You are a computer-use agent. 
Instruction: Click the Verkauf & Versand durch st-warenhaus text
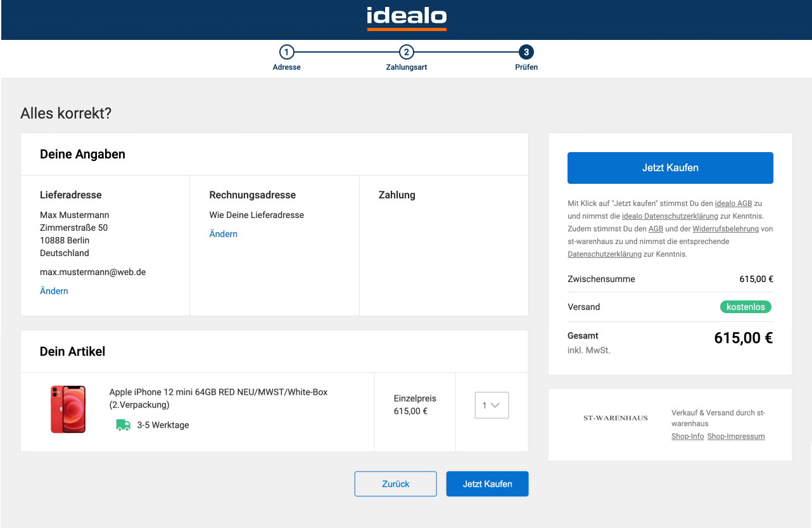coord(718,418)
